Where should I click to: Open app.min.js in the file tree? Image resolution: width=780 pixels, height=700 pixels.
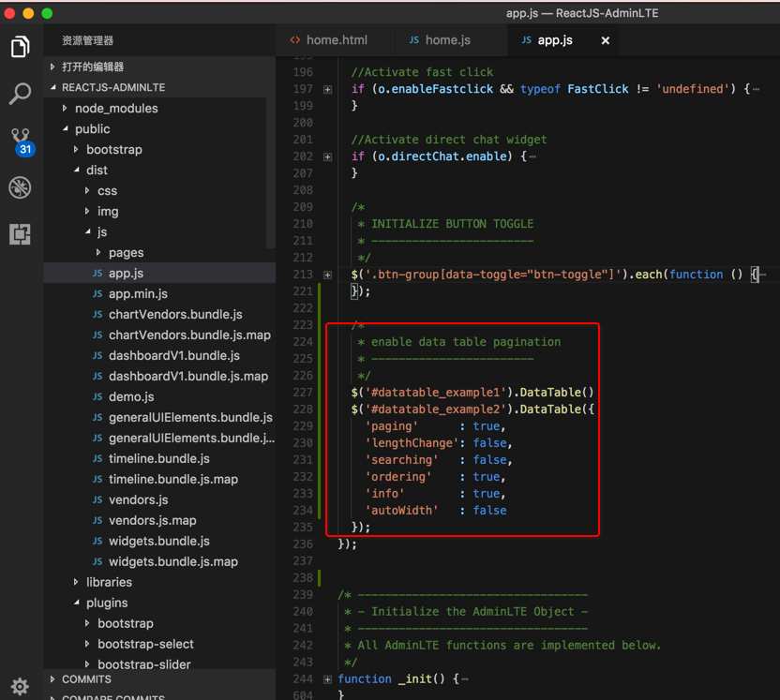pyautogui.click(x=138, y=294)
